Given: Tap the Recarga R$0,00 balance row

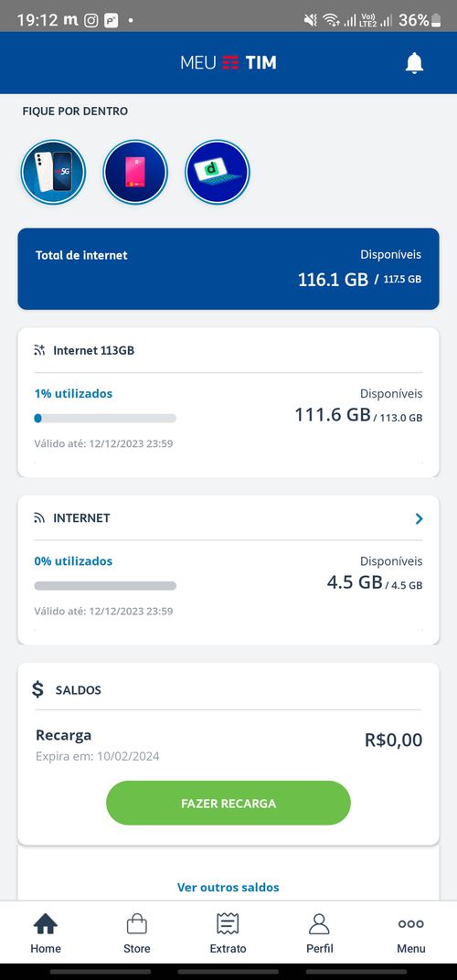Looking at the screenshot, I should (228, 745).
